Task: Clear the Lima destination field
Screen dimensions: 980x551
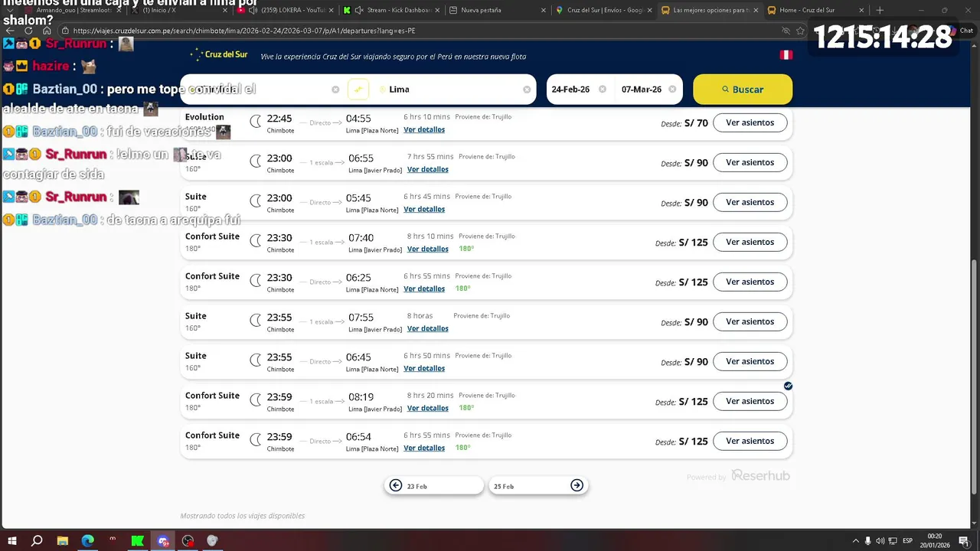Action: tap(527, 90)
